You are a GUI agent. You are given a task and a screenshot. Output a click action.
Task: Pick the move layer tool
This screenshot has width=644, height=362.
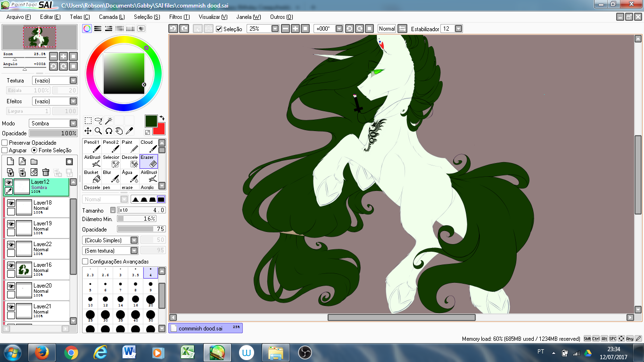point(88,131)
